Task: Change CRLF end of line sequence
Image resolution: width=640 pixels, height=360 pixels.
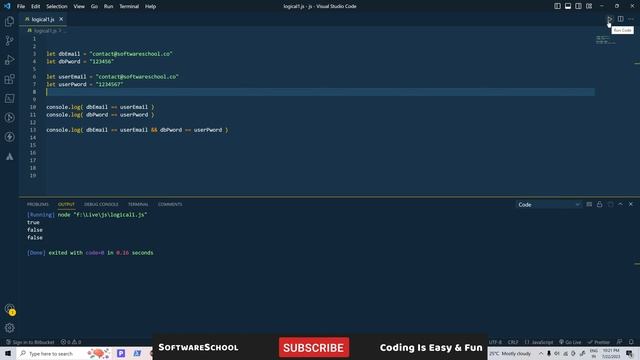Action: [513, 342]
